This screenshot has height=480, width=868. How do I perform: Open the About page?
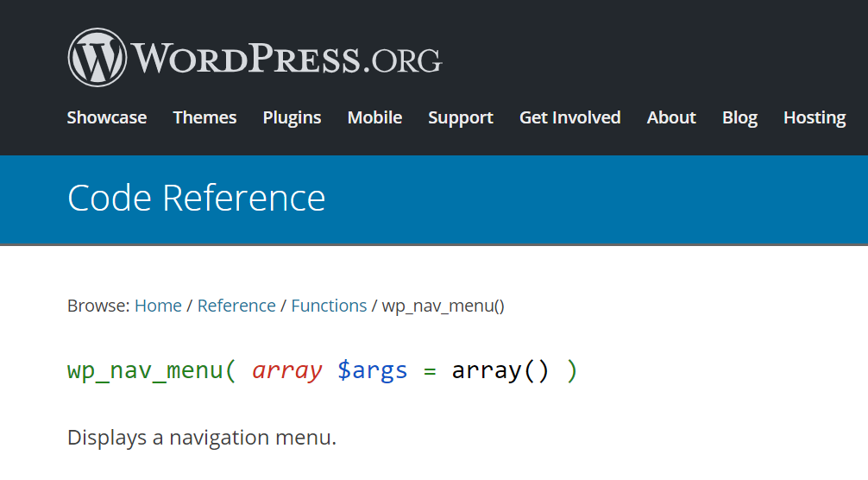click(671, 117)
